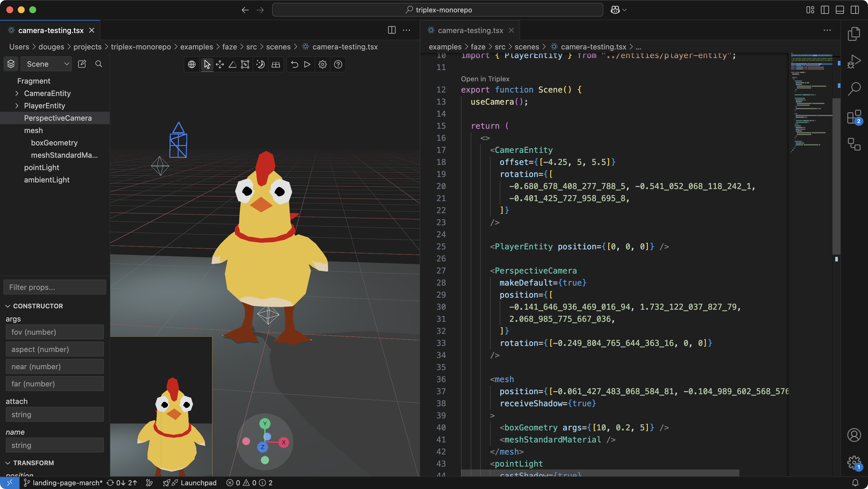The height and width of the screenshot is (489, 868).
Task: Click the open-in-editor pencil icon
Action: [82, 64]
